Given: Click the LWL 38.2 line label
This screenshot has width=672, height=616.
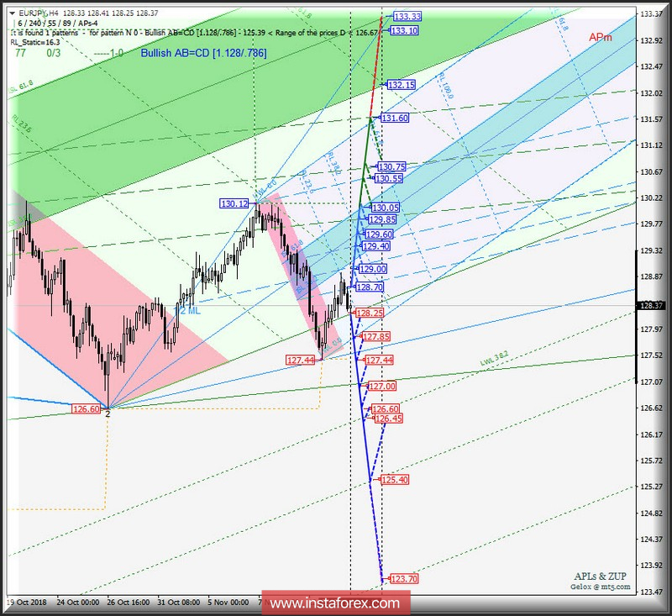Looking at the screenshot, I should point(494,359).
